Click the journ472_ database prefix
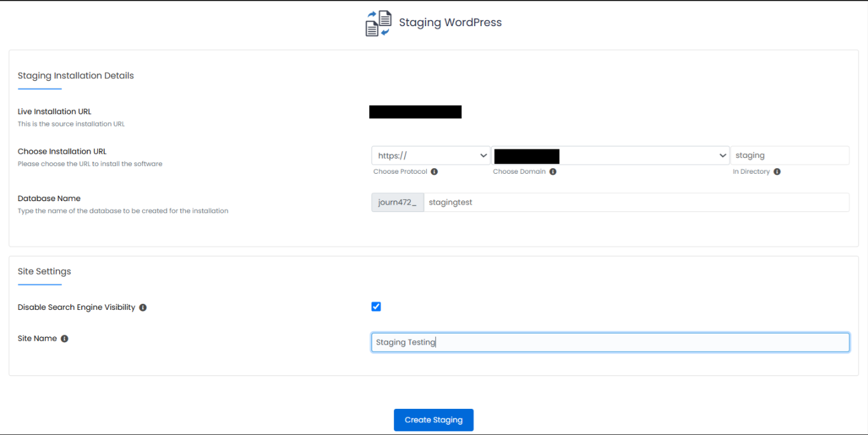868x435 pixels. point(398,202)
